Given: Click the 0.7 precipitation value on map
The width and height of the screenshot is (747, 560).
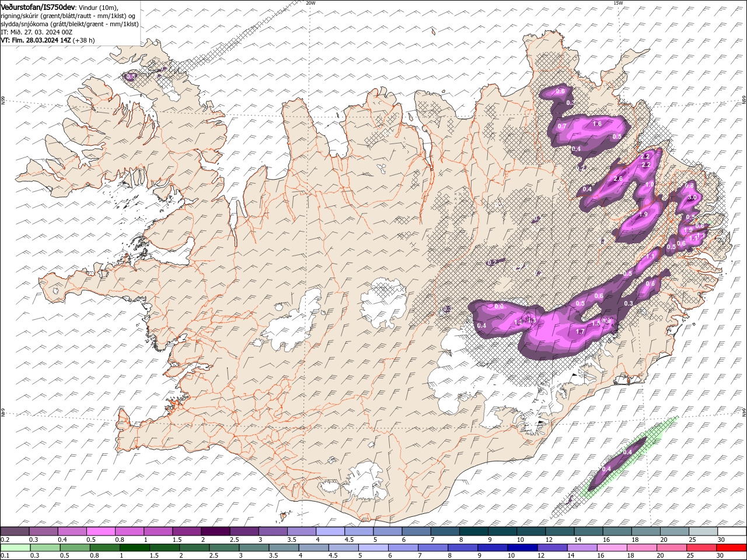Looking at the screenshot, I should (x=562, y=126).
